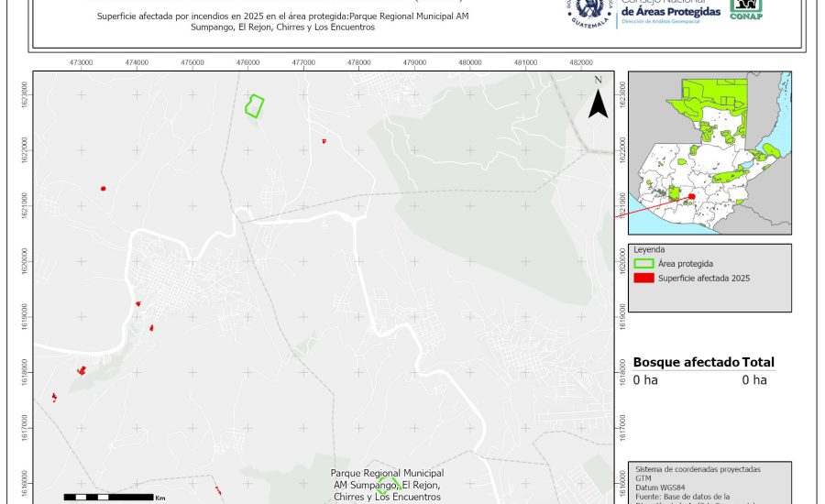The image size is (825, 504).
Task: Select the Leyenda title text
Action: [648, 249]
